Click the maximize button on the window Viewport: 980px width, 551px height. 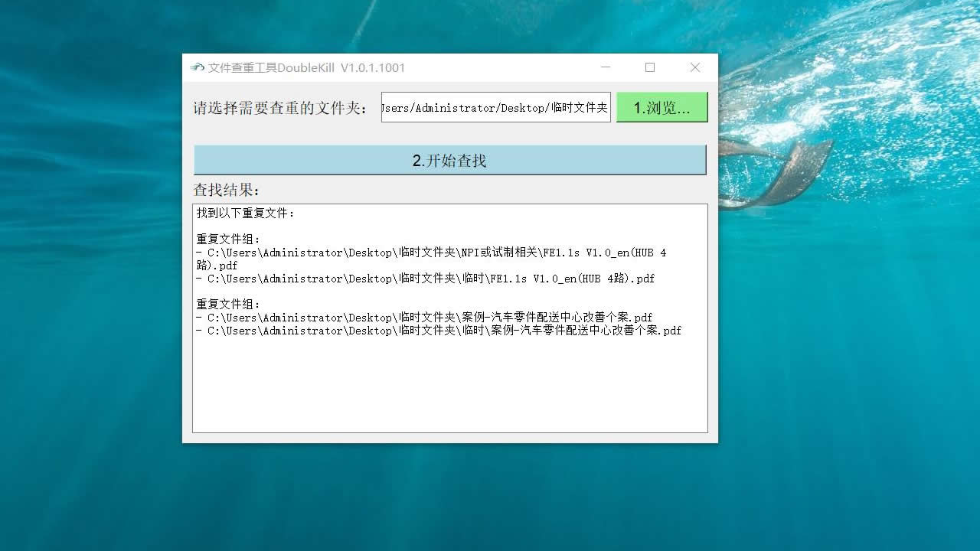pyautogui.click(x=650, y=67)
